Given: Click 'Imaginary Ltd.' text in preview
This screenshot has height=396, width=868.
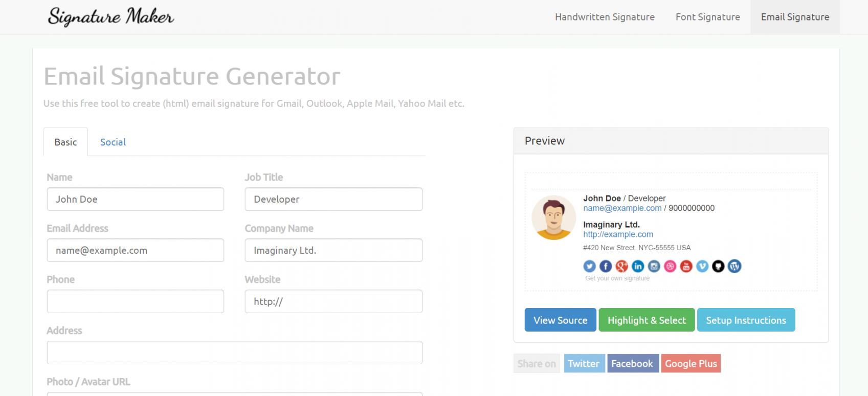Looking at the screenshot, I should (611, 225).
